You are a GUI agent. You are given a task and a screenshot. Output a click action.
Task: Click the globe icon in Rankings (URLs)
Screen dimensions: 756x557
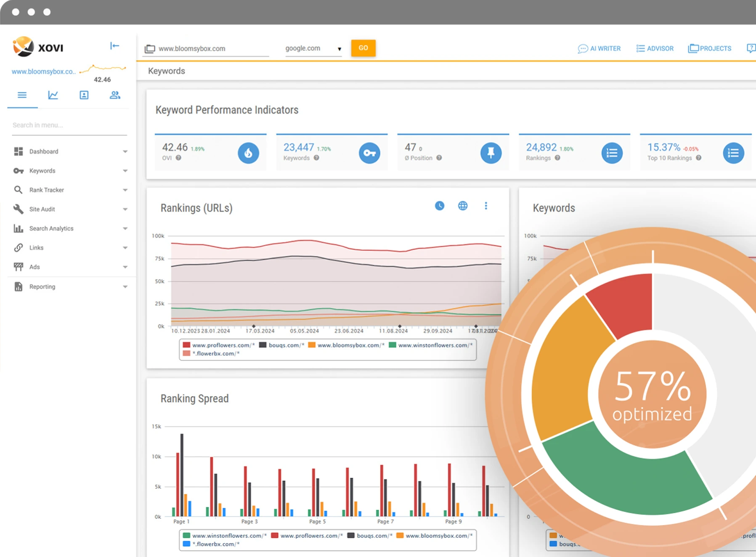462,206
